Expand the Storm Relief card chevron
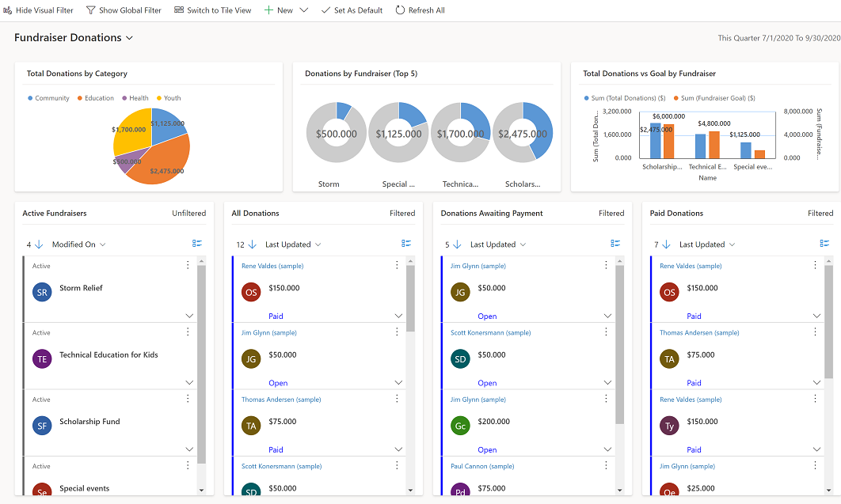The height and width of the screenshot is (504, 841). click(x=188, y=315)
